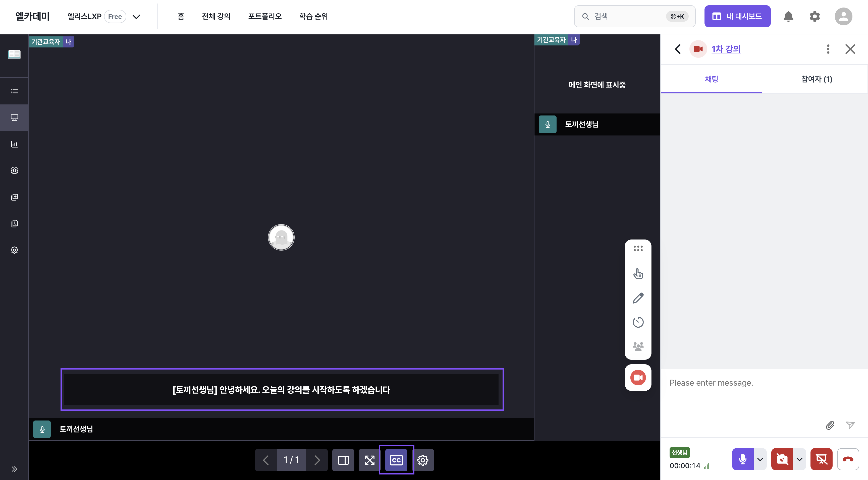Screen dimensions: 868x480
Task: Open 내 대시보드 button
Action: tap(737, 16)
